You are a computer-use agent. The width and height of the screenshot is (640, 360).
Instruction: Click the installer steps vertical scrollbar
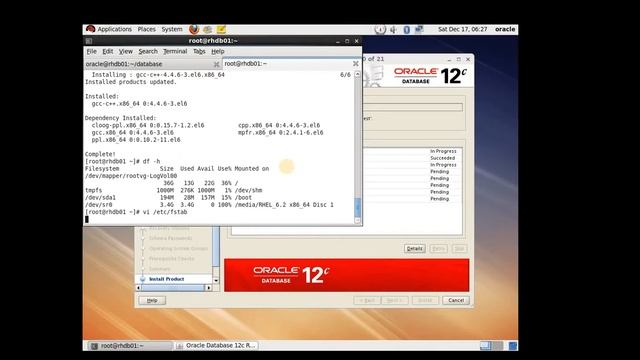[x=216, y=246]
